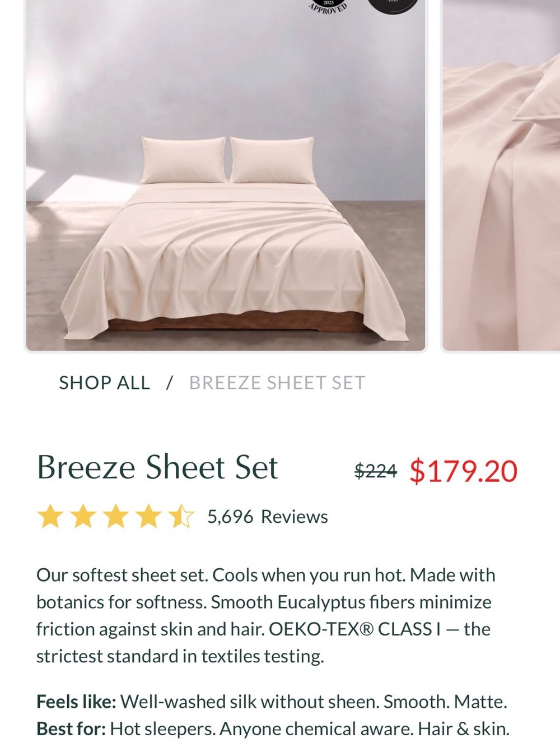Click the half-filled fifth rating star
The width and height of the screenshot is (560, 747).
[181, 517]
